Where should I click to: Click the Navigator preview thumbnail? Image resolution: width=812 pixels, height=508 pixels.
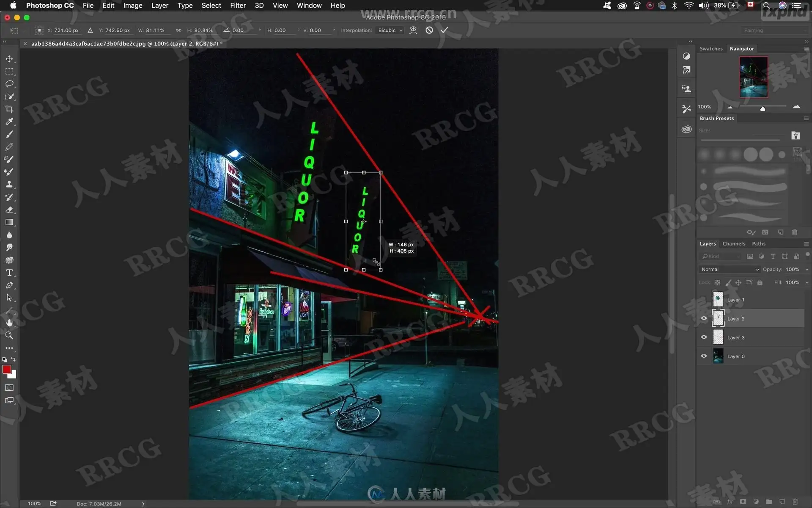[x=753, y=77]
